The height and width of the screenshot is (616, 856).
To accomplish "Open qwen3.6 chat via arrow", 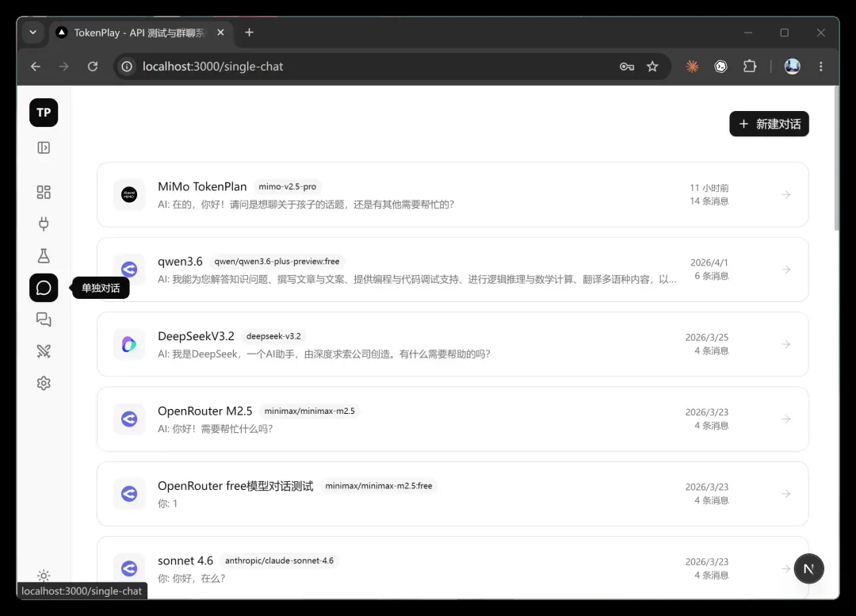I will tap(786, 270).
